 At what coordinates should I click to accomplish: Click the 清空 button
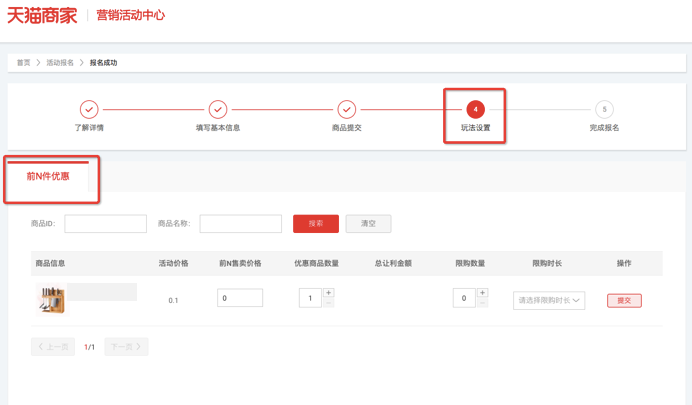pyautogui.click(x=368, y=224)
